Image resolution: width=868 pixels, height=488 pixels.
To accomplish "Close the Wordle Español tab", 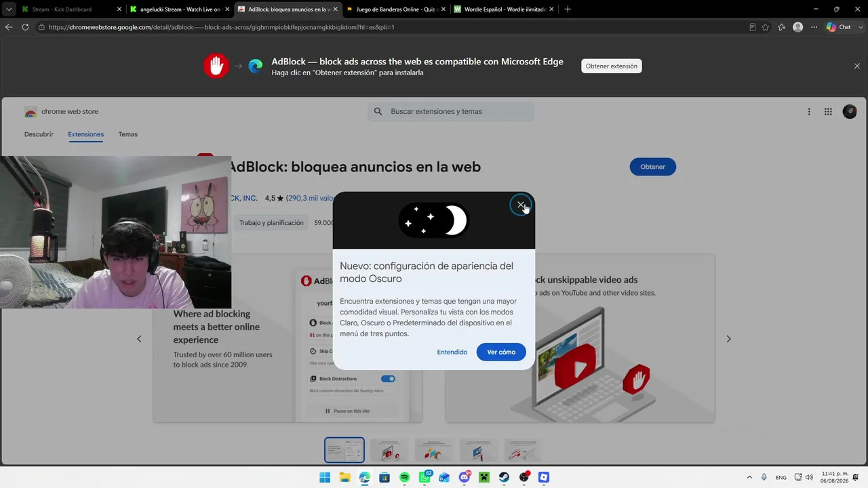I will coord(551,9).
